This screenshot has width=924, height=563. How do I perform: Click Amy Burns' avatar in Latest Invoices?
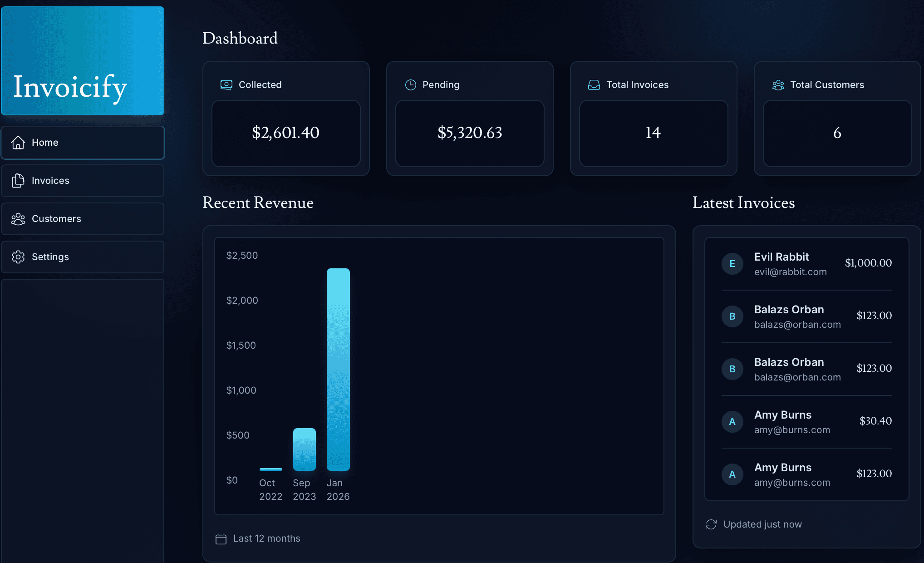[x=732, y=421]
